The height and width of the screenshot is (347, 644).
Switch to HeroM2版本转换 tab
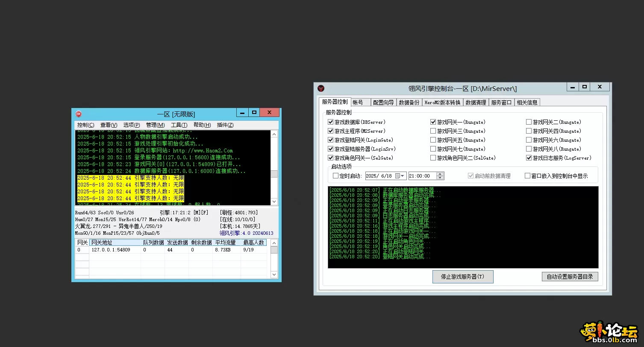(x=442, y=102)
